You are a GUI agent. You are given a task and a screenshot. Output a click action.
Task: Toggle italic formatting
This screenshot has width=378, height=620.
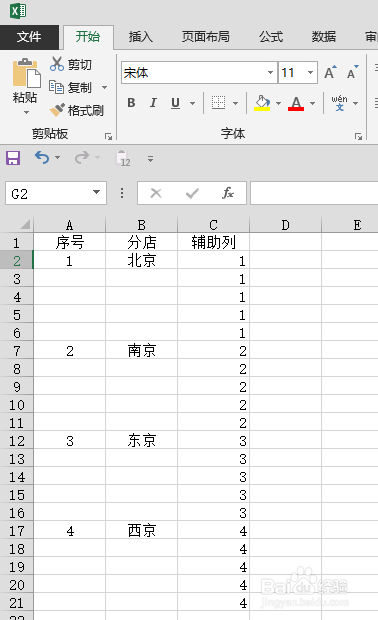pos(153,103)
